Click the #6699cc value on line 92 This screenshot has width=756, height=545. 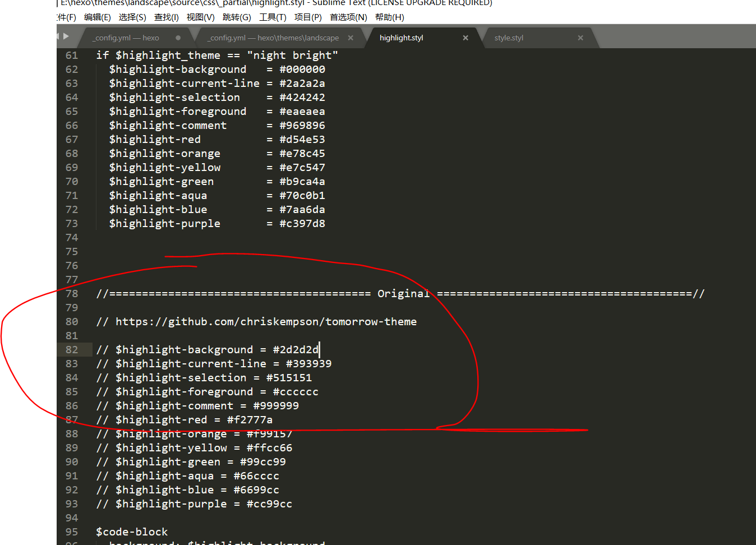[256, 490]
